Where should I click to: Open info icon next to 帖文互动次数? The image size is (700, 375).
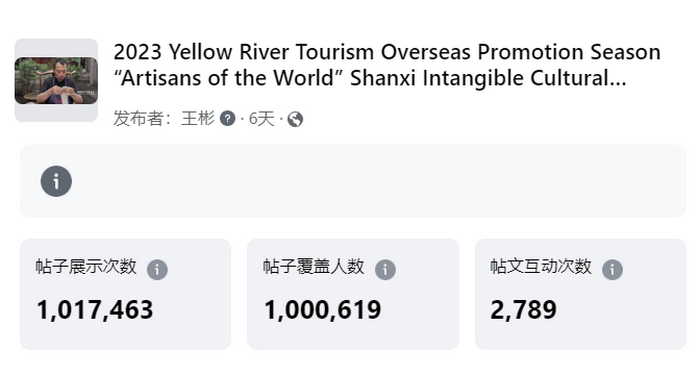pyautogui.click(x=612, y=270)
